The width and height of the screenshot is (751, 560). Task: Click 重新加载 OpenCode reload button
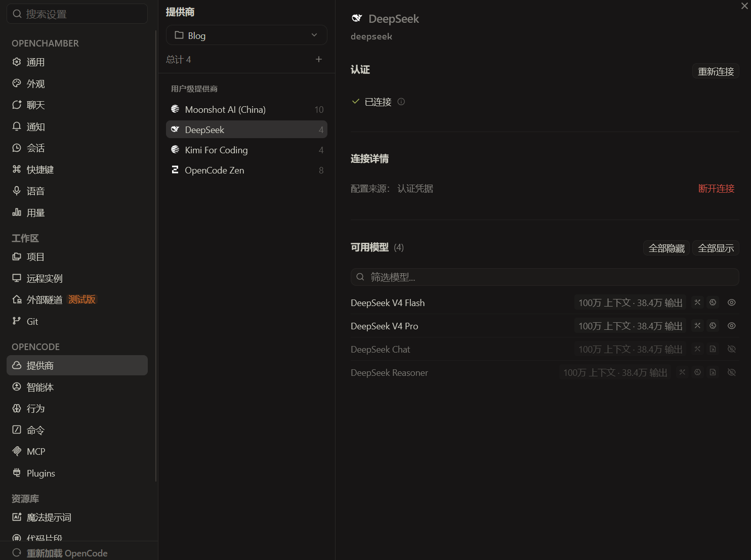click(60, 553)
